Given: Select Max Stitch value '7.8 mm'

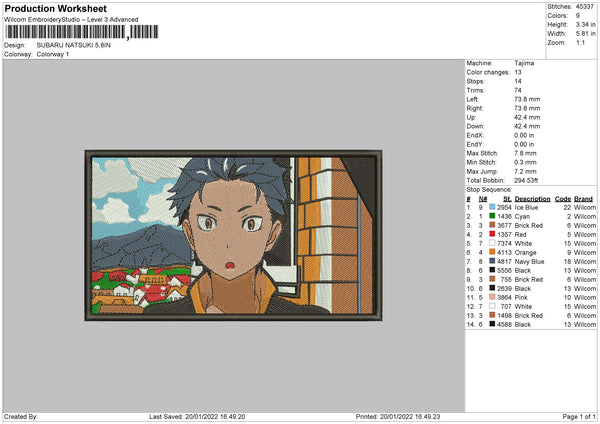Looking at the screenshot, I should pos(525,153).
